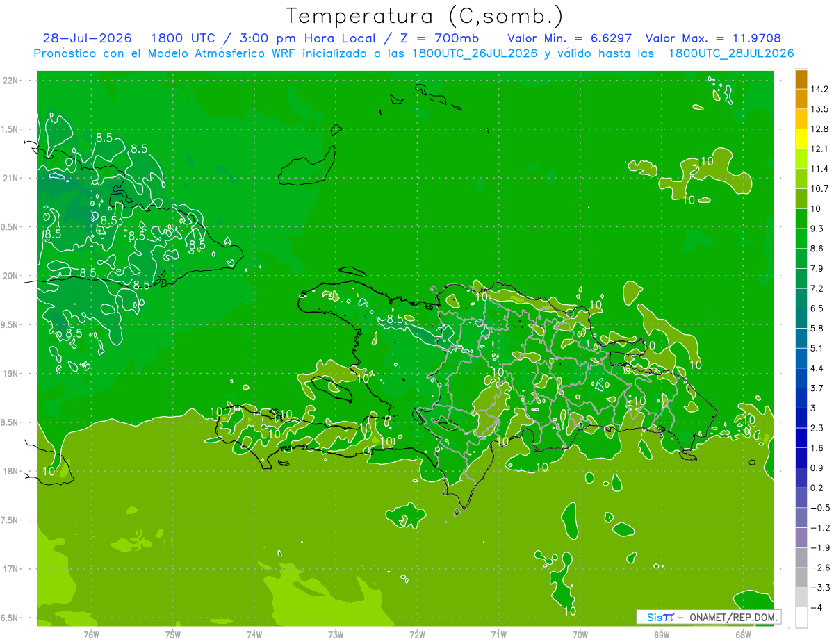Click the -1.9 legend label

click(820, 547)
